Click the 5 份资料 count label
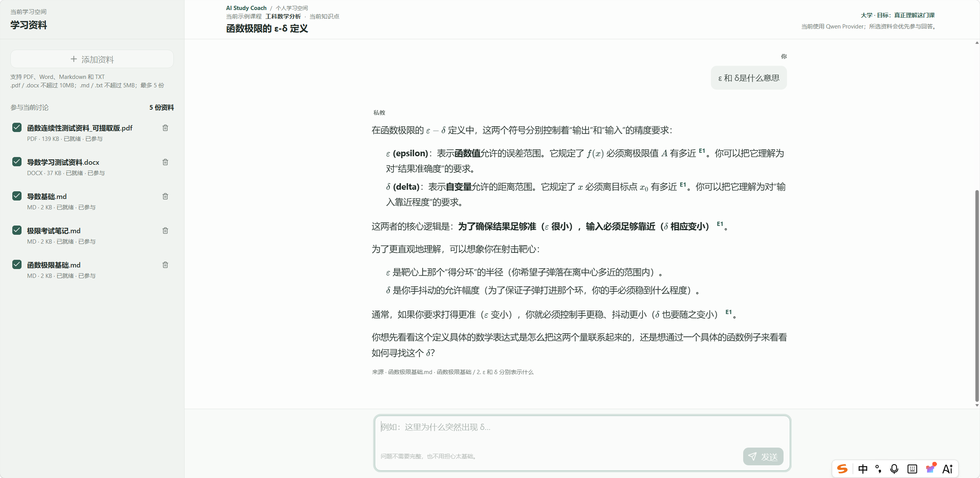 161,107
